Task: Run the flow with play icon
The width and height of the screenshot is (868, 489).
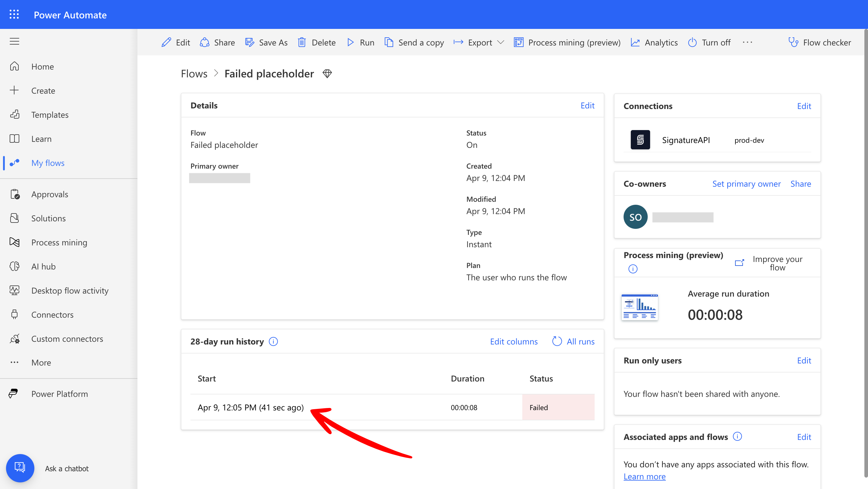Action: point(351,42)
